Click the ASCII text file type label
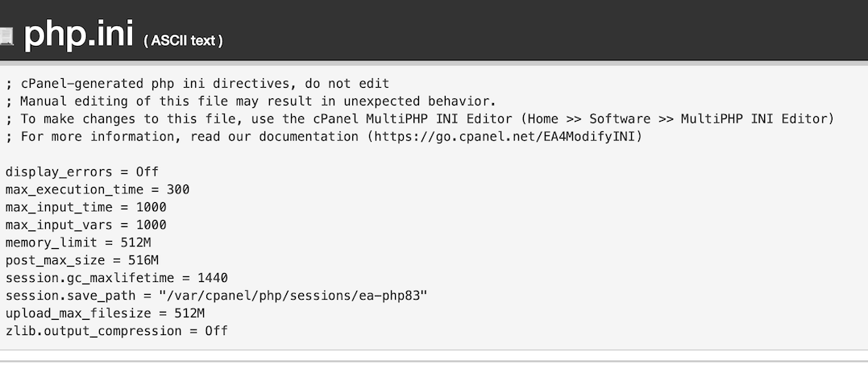This screenshot has width=868, height=377. click(x=183, y=41)
